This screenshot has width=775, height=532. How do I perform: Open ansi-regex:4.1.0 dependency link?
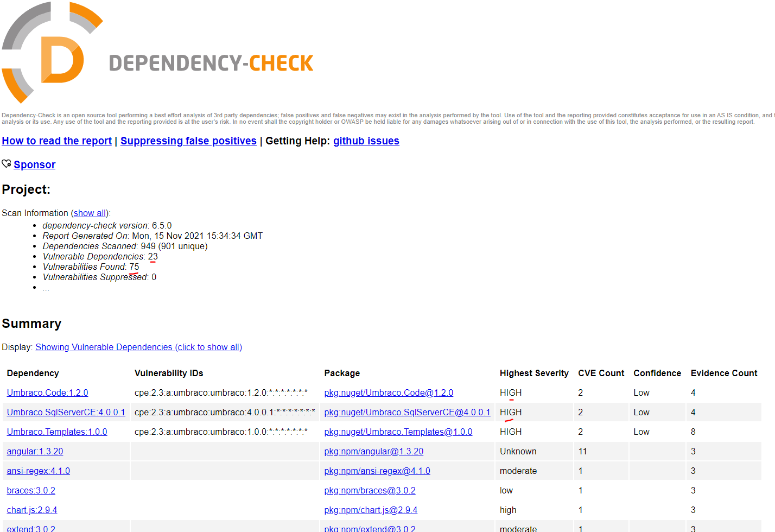pos(39,471)
